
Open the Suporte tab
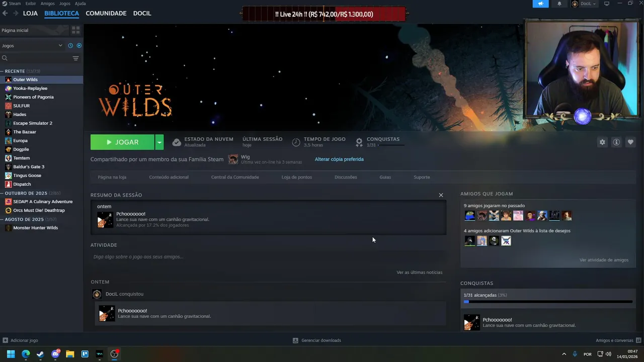[422, 177]
